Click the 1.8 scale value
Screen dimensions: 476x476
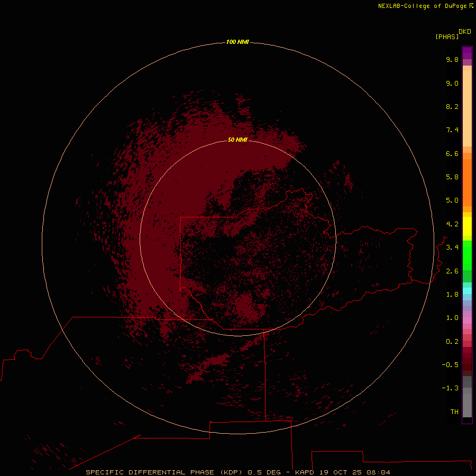[x=452, y=295]
